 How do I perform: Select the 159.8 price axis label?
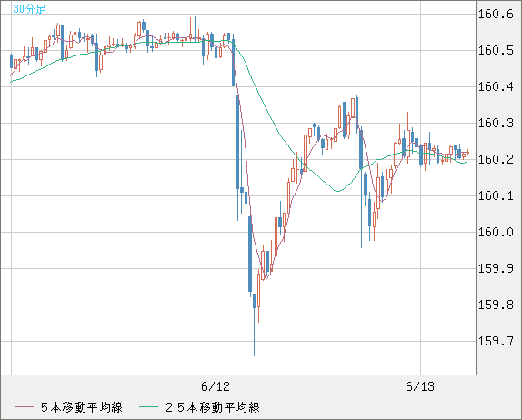(496, 305)
